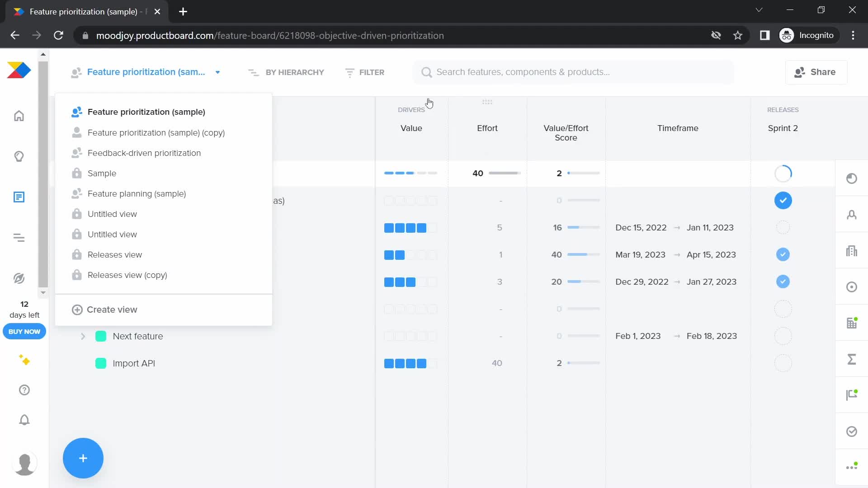Image resolution: width=868 pixels, height=488 pixels.
Task: Toggle Sprint 2 circle for Next feature row
Action: (x=783, y=336)
